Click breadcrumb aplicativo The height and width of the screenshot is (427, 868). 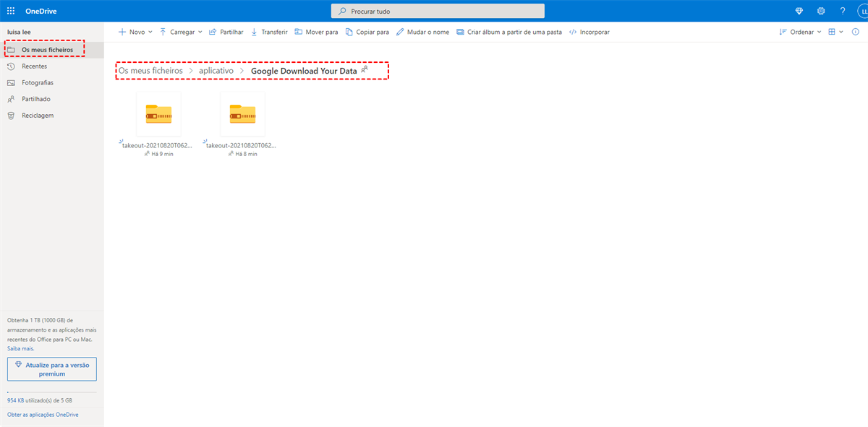coord(216,71)
